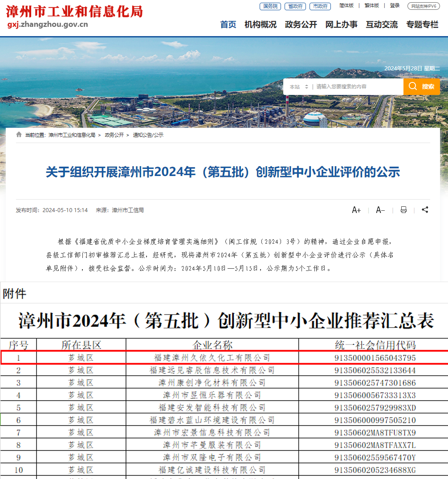Click the 国务院 link button

[270, 6]
